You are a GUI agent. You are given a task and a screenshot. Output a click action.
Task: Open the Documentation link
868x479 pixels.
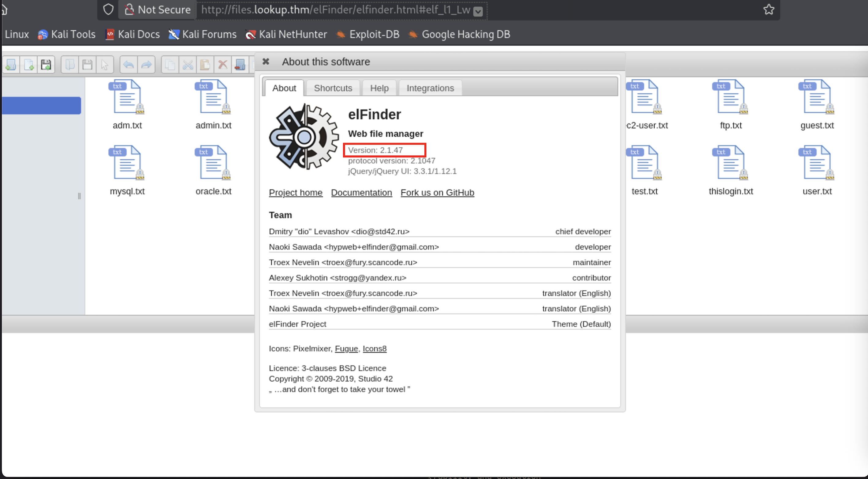click(x=361, y=192)
